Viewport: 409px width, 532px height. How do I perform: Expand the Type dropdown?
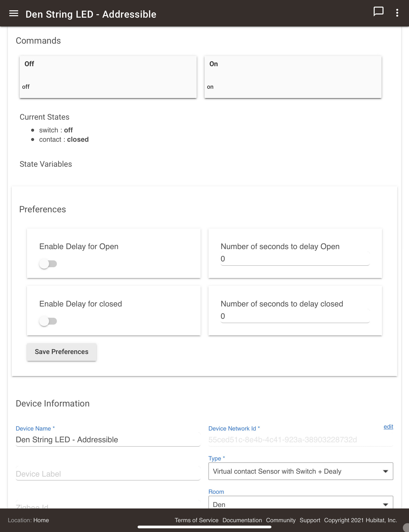[300, 471]
